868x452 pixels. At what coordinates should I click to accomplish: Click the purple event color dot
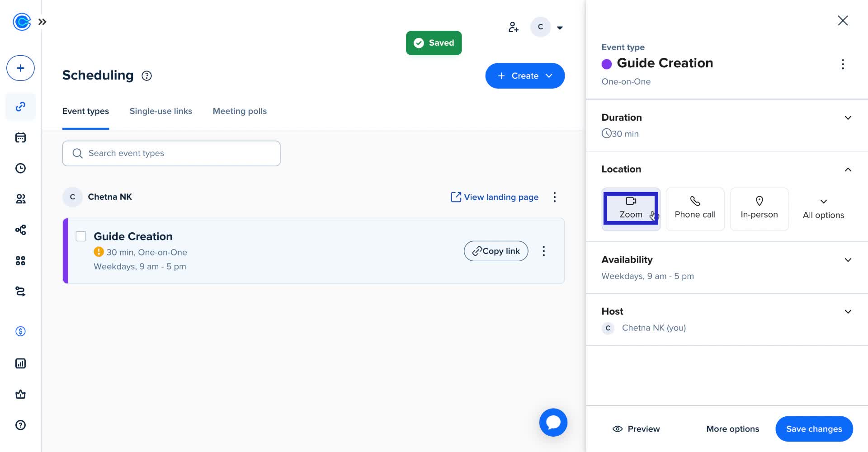(x=607, y=64)
